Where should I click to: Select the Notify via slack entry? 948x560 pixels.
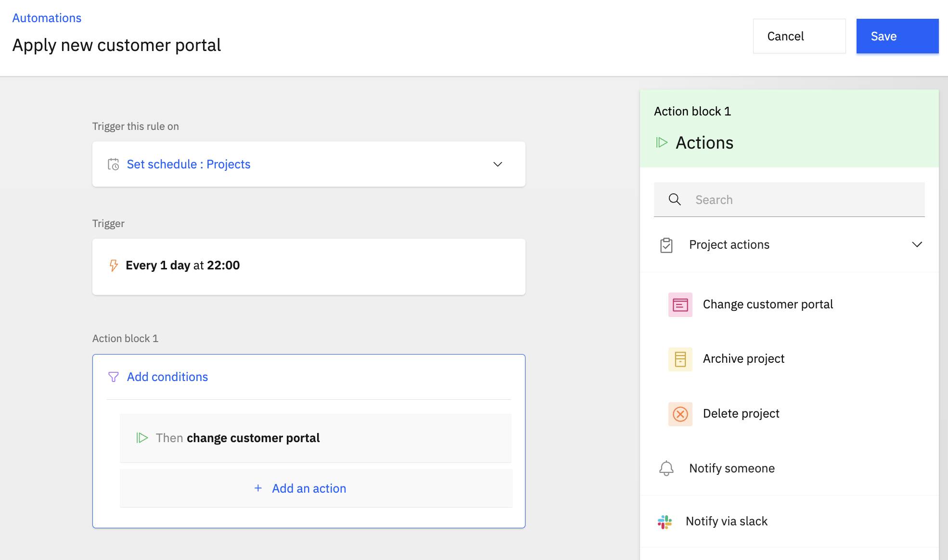coord(726,522)
